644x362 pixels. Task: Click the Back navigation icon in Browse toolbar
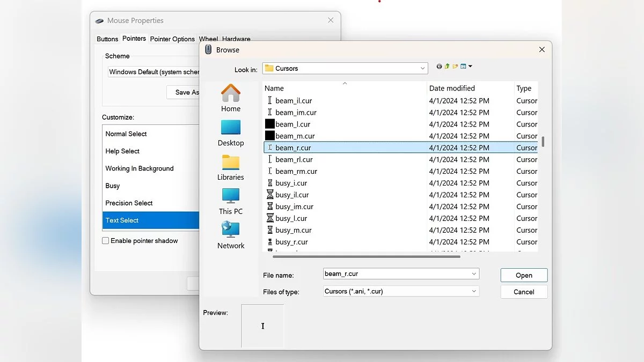439,67
